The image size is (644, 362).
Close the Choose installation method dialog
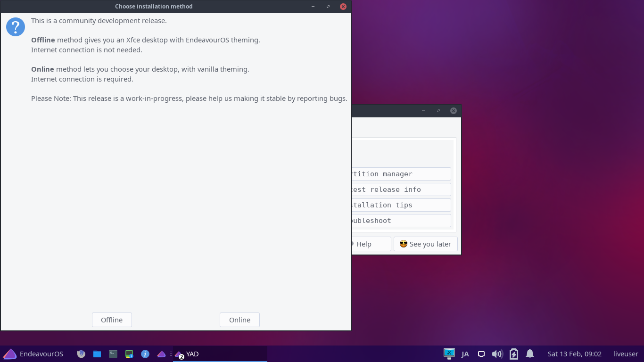tap(343, 7)
